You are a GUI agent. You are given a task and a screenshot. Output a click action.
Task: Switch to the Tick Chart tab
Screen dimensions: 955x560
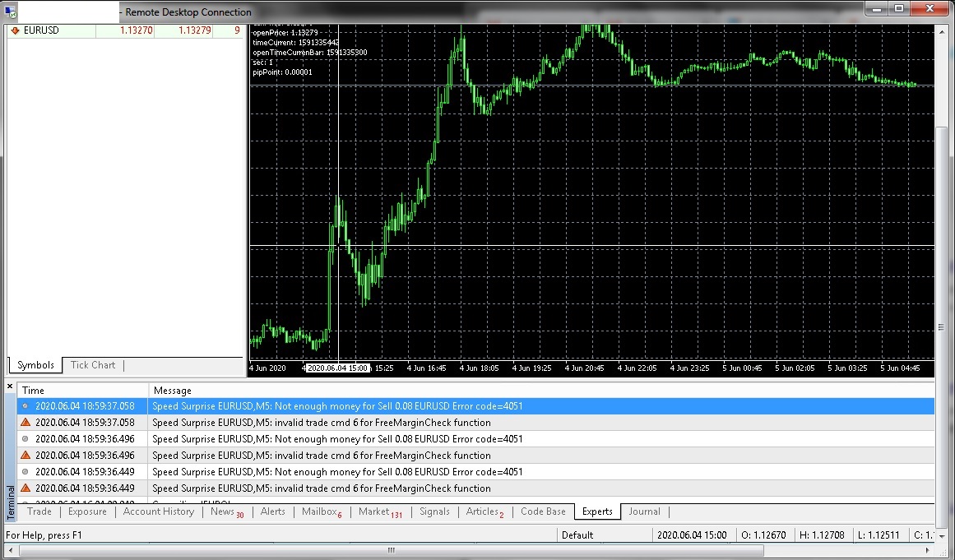click(x=93, y=365)
